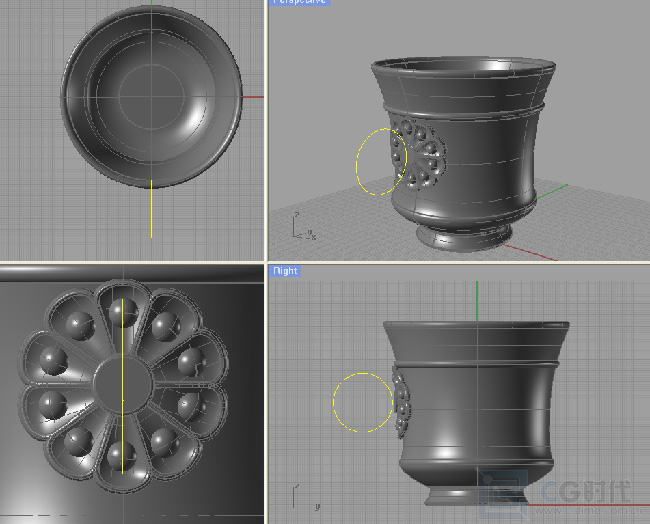Pick the green axis line above the cup in Right viewport

pos(477,301)
